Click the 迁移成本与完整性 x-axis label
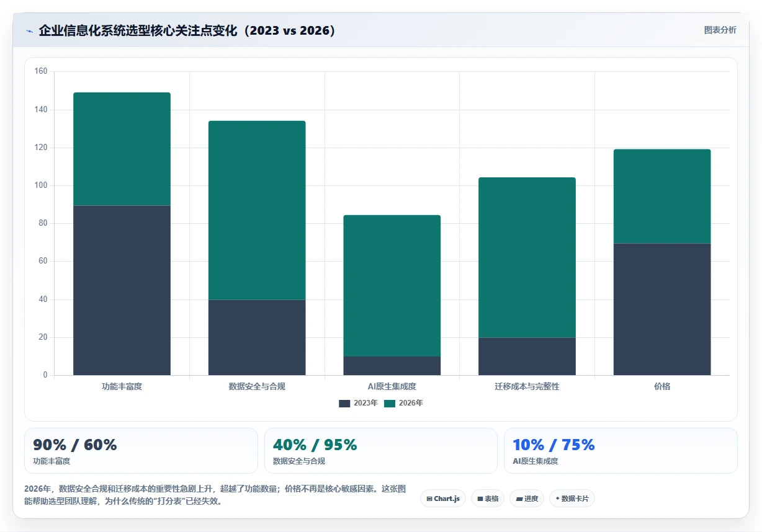This screenshot has height=532, width=762. coord(527,386)
